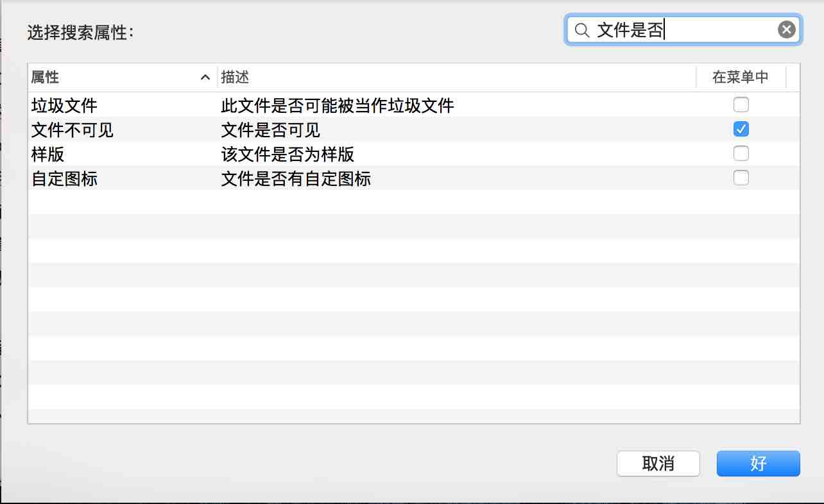Clear the search field with the X icon
This screenshot has width=824, height=504.
tap(787, 29)
